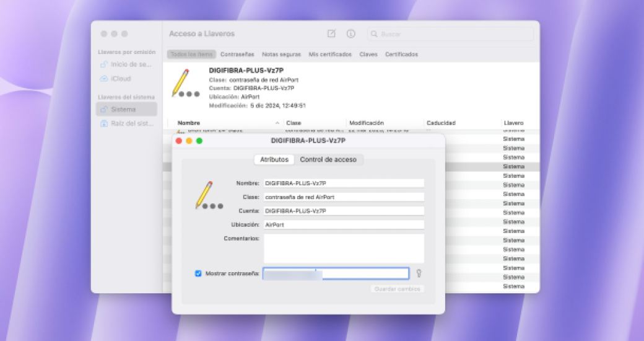Select the Sistema keychain in sidebar
Viewport: 644px width, 341px height.
126,109
